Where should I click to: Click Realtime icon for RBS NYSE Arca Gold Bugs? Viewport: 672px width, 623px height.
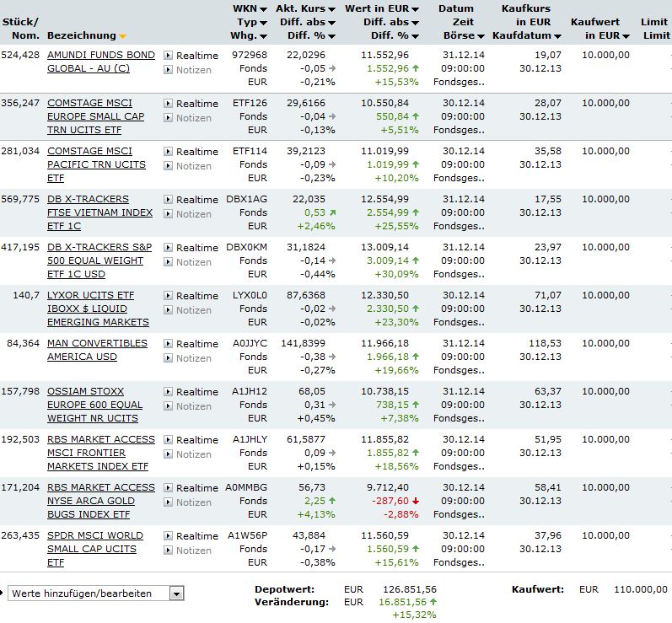pos(169,487)
